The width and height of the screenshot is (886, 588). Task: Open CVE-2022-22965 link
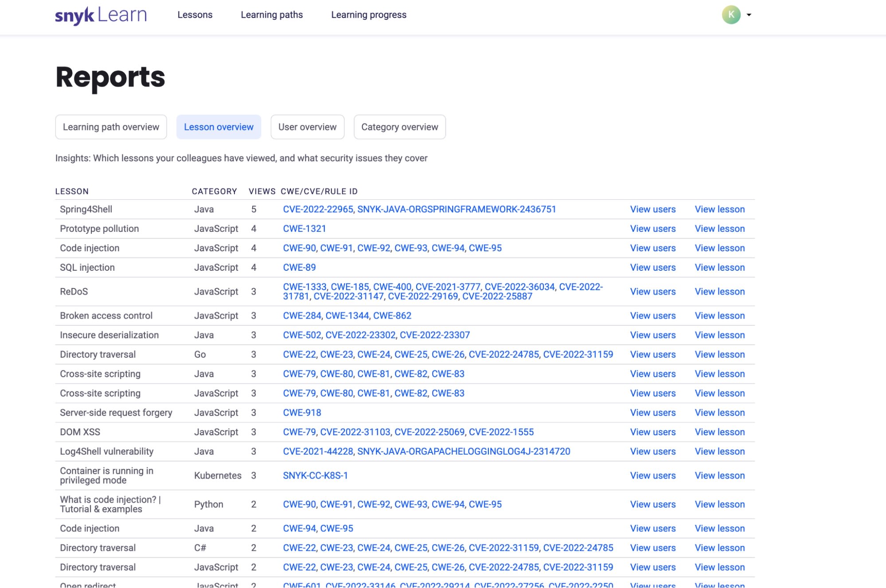[x=318, y=209]
